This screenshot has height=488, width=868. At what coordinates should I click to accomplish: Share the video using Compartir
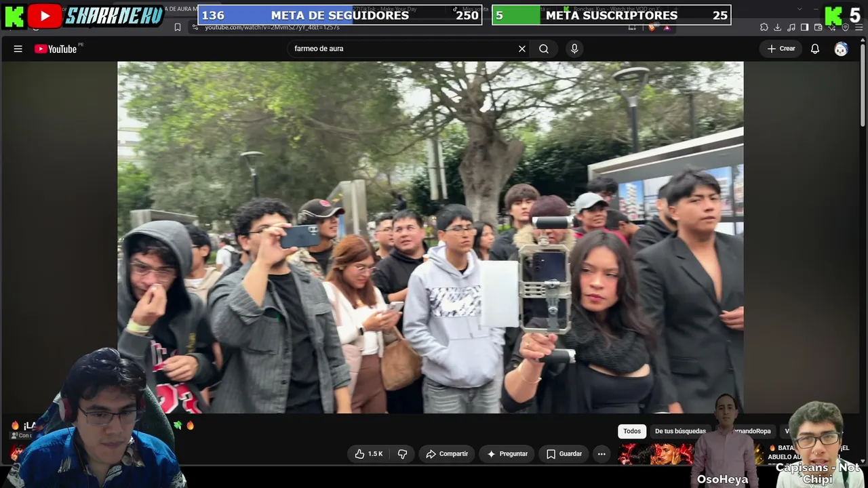447,454
